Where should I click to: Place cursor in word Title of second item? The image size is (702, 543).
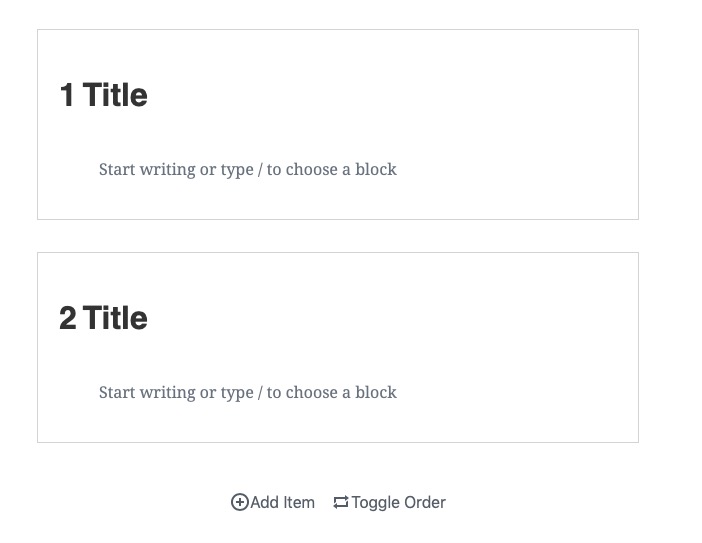click(x=115, y=318)
